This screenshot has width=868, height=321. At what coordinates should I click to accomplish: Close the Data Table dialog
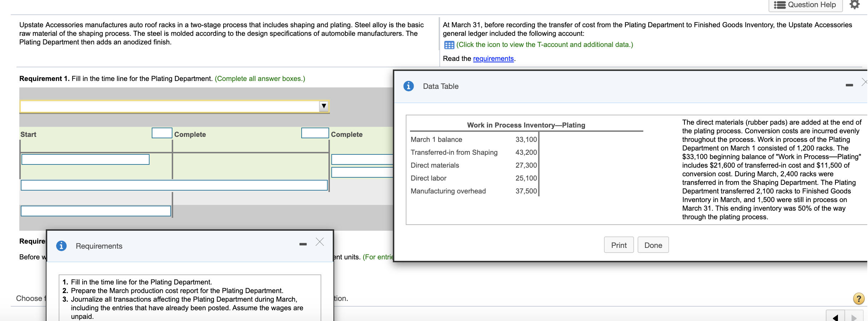(864, 82)
